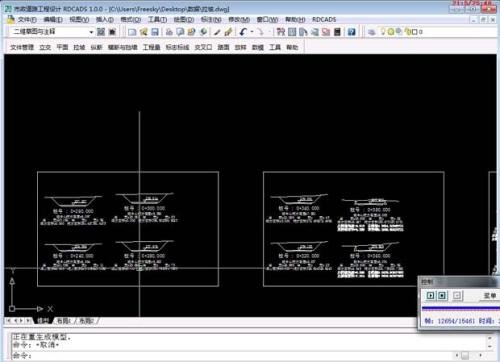
Task: Click the play button in control panel
Action: coord(431,295)
